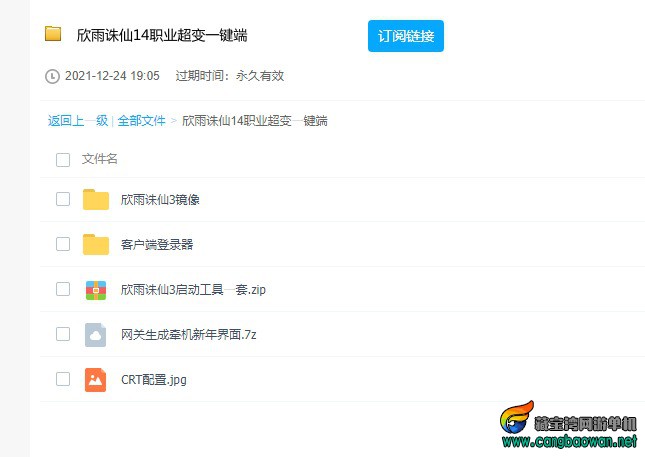Click the 文件名 column header
The width and height of the screenshot is (645, 457).
point(100,159)
